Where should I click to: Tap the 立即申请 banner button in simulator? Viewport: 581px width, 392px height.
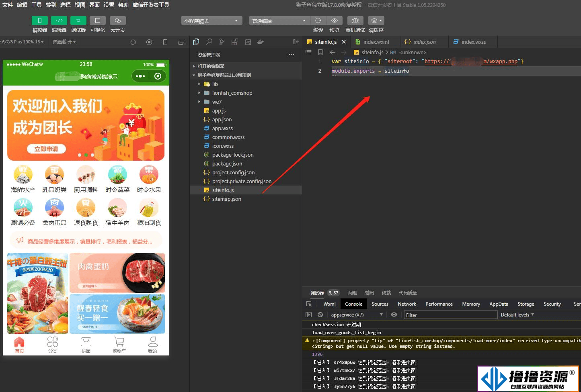[x=46, y=149]
